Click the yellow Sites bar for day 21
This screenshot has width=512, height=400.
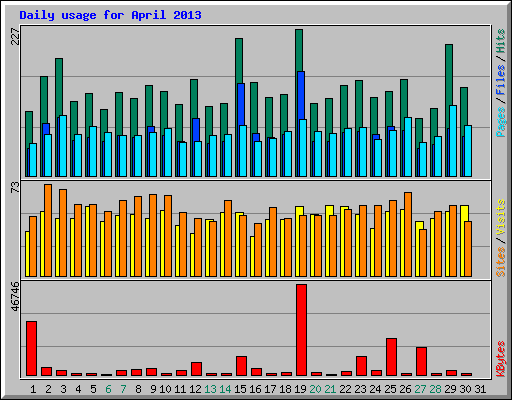(x=330, y=210)
